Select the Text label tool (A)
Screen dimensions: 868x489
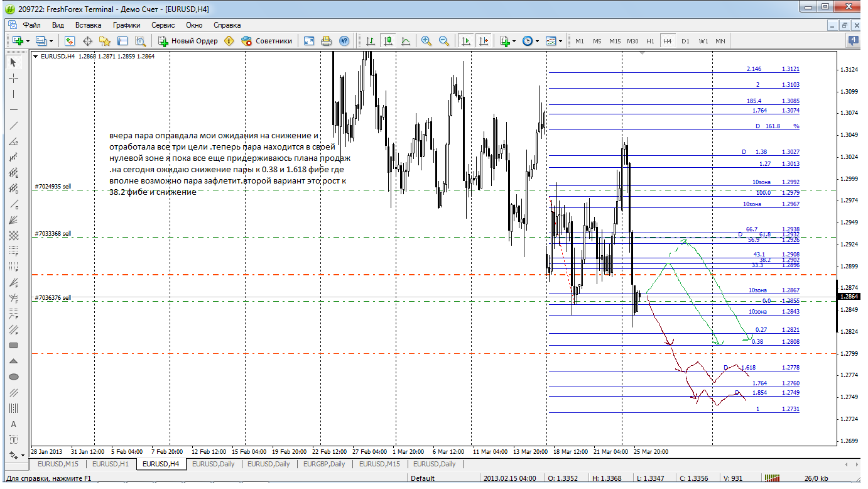(x=14, y=424)
